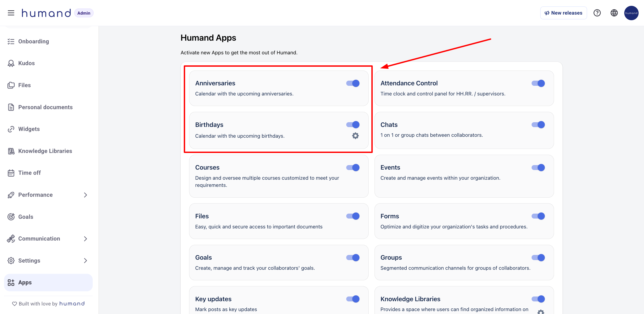Toggle the Events app switch

point(538,167)
